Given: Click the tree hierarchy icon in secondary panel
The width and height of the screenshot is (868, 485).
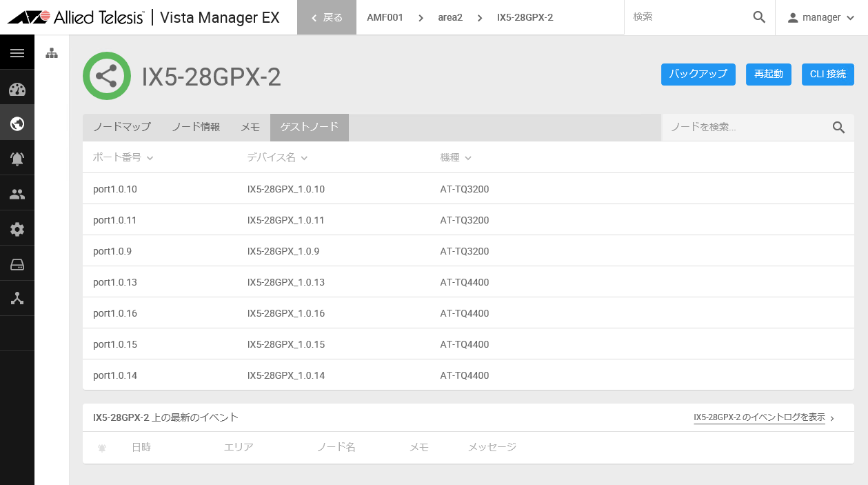Looking at the screenshot, I should point(52,53).
